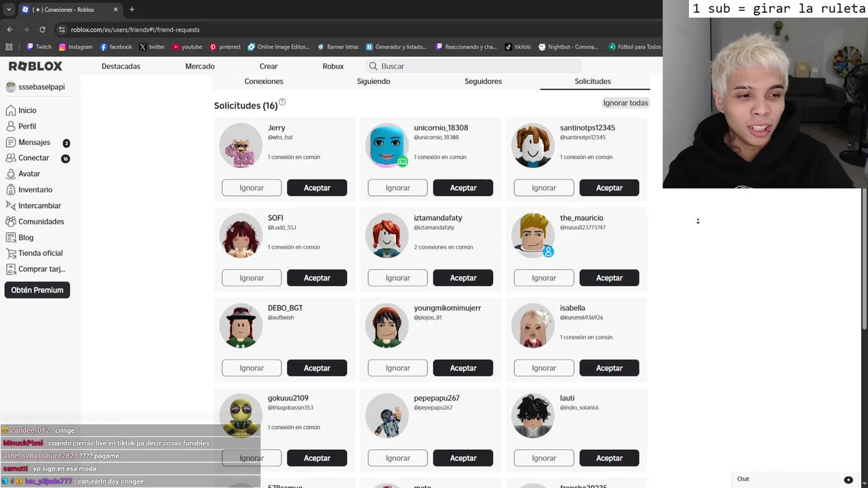Open the Online Image Editor bookmark

point(279,47)
